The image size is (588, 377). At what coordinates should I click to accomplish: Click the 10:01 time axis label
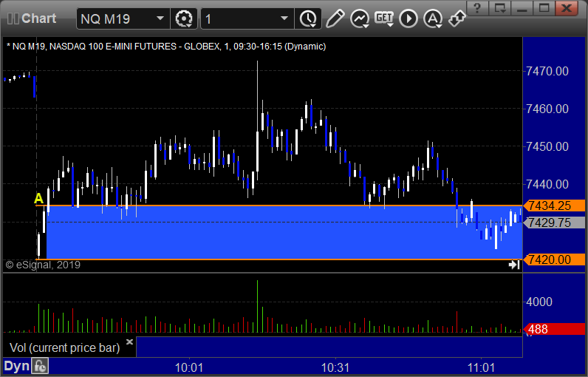[189, 367]
